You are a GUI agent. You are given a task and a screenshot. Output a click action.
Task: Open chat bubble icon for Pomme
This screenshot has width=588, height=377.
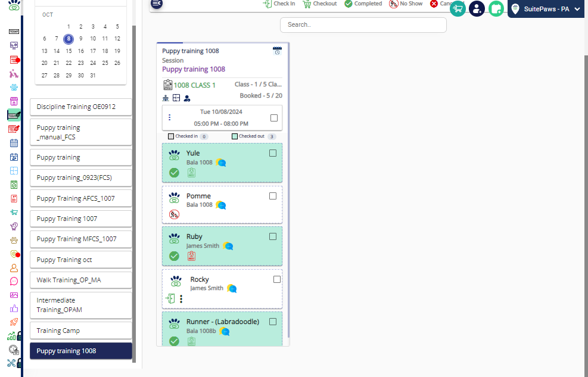tap(221, 205)
